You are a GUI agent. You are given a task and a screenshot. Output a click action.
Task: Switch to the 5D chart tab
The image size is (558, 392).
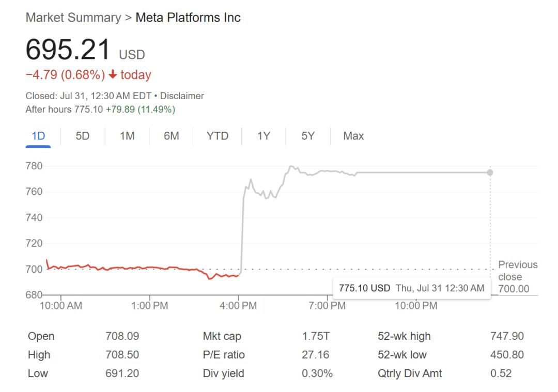83,136
